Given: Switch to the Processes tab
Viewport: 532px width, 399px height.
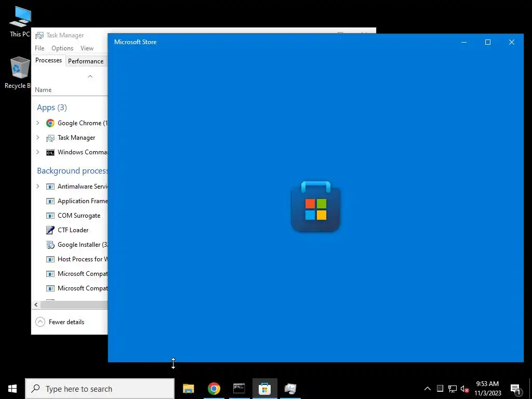Looking at the screenshot, I should (x=48, y=60).
